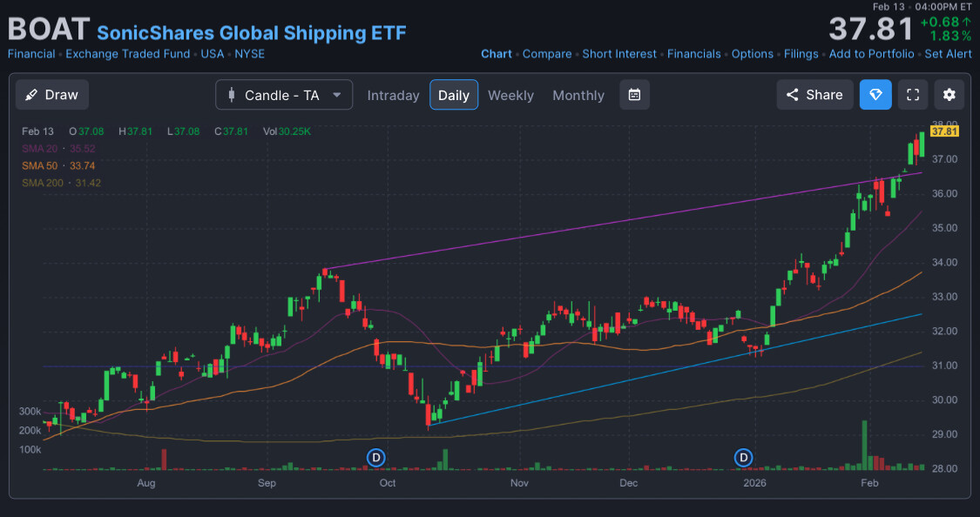
Task: Open chart settings gear
Action: (949, 95)
